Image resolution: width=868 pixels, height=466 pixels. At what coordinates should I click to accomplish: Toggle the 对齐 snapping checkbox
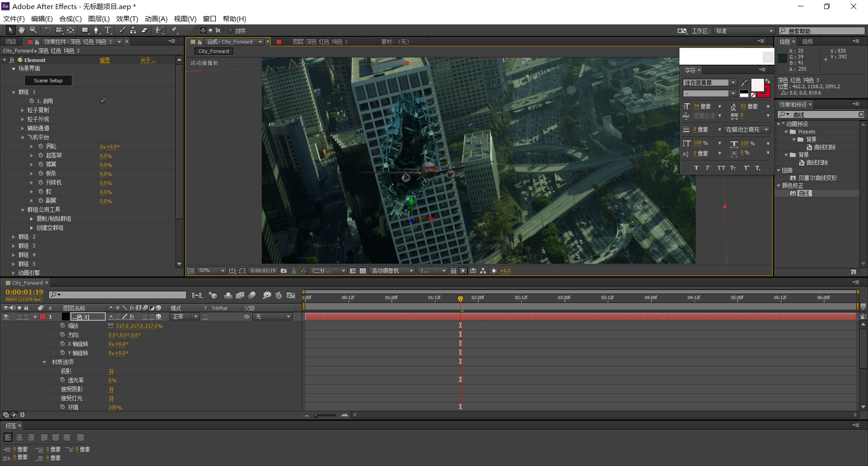point(231,31)
